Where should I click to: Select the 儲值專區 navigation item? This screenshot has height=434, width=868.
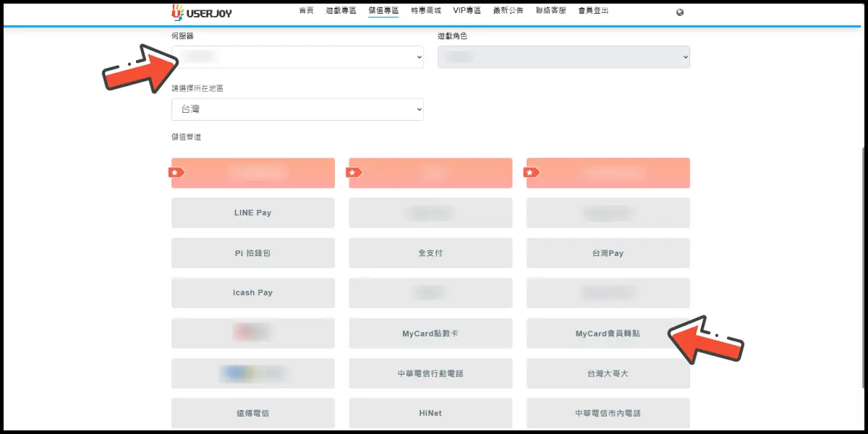click(383, 11)
